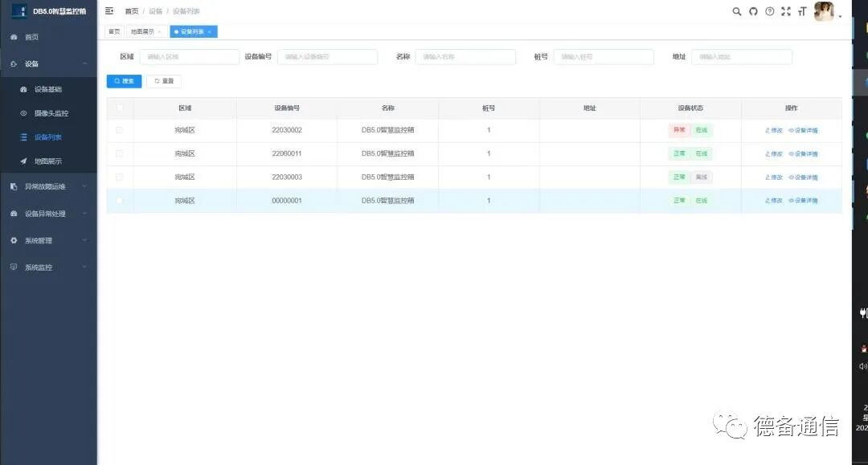Viewport: 868px width, 465px height.
Task: Focus the 名称 filter input
Action: (465, 57)
